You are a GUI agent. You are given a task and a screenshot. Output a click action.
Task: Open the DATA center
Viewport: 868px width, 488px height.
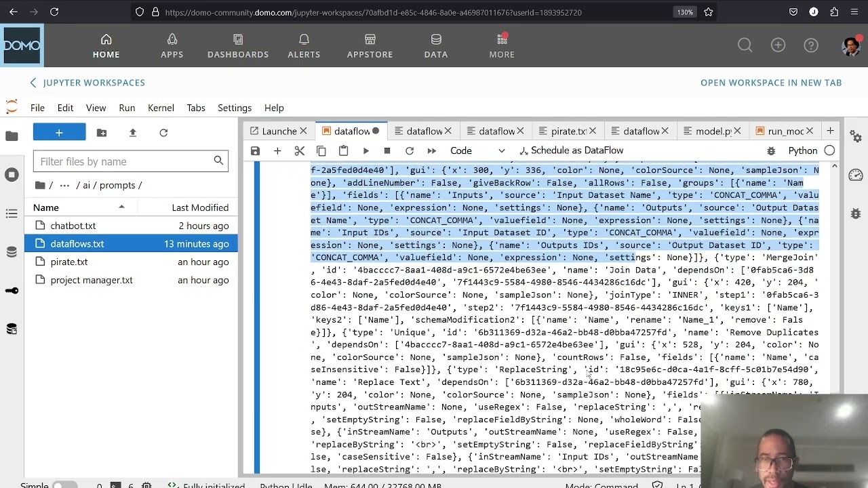pyautogui.click(x=436, y=45)
